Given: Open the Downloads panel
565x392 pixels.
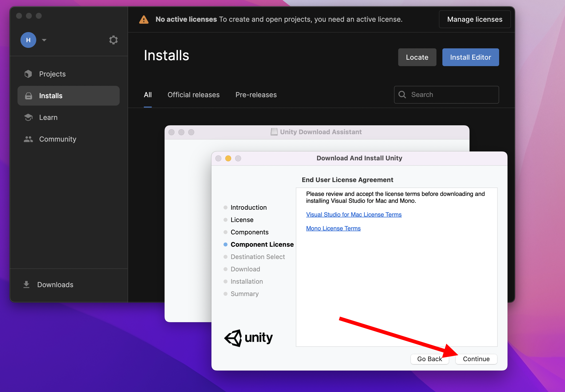Looking at the screenshot, I should click(x=55, y=285).
